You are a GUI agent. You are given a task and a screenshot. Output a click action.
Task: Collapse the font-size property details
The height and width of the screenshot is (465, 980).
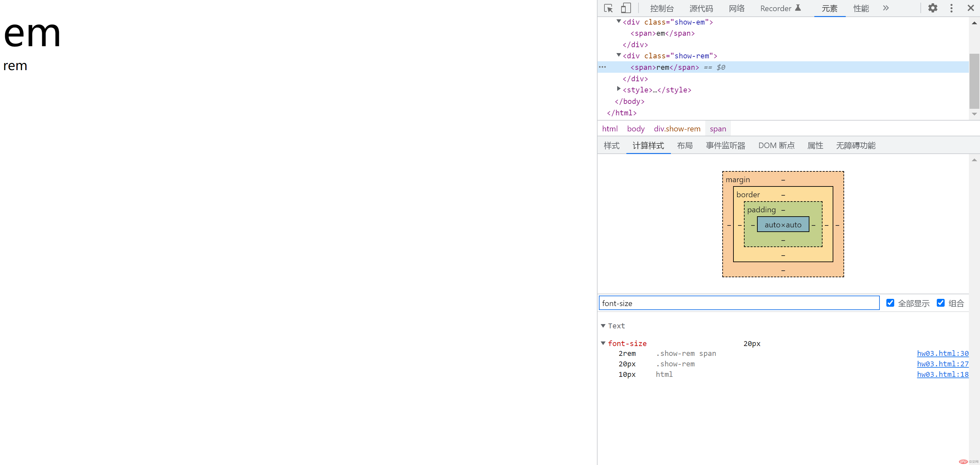[603, 343]
